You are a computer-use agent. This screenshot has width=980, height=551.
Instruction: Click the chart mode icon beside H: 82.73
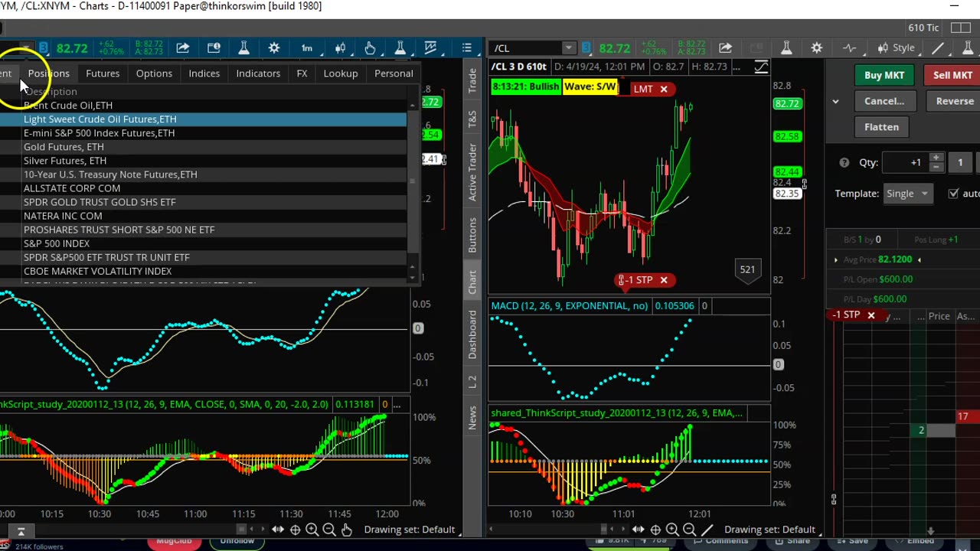pos(761,67)
